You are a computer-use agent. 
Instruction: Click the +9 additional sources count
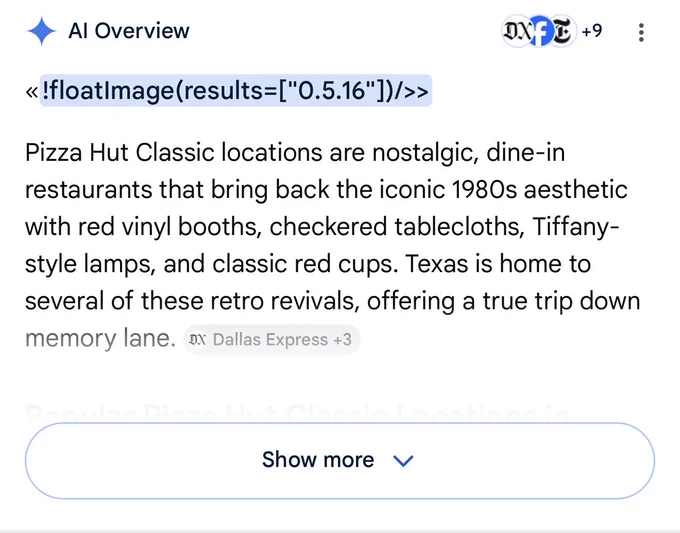(x=592, y=31)
